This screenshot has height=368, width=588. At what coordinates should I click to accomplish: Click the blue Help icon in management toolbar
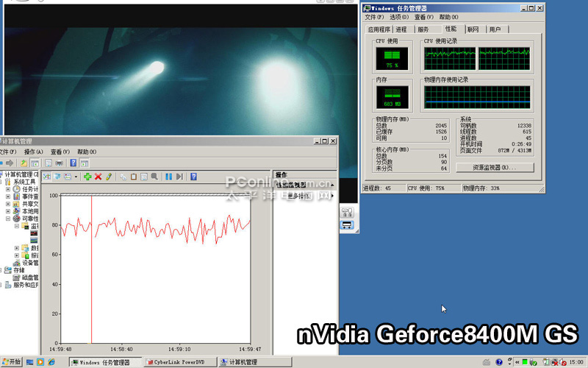73,163
